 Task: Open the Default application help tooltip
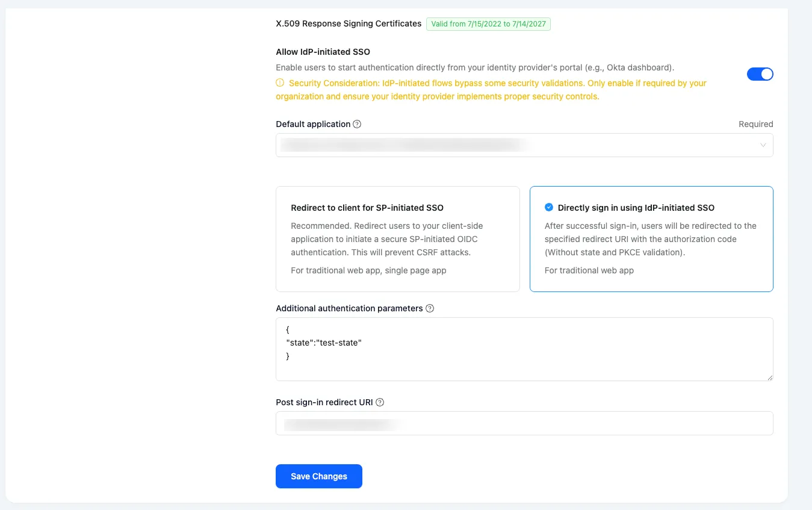(x=357, y=124)
